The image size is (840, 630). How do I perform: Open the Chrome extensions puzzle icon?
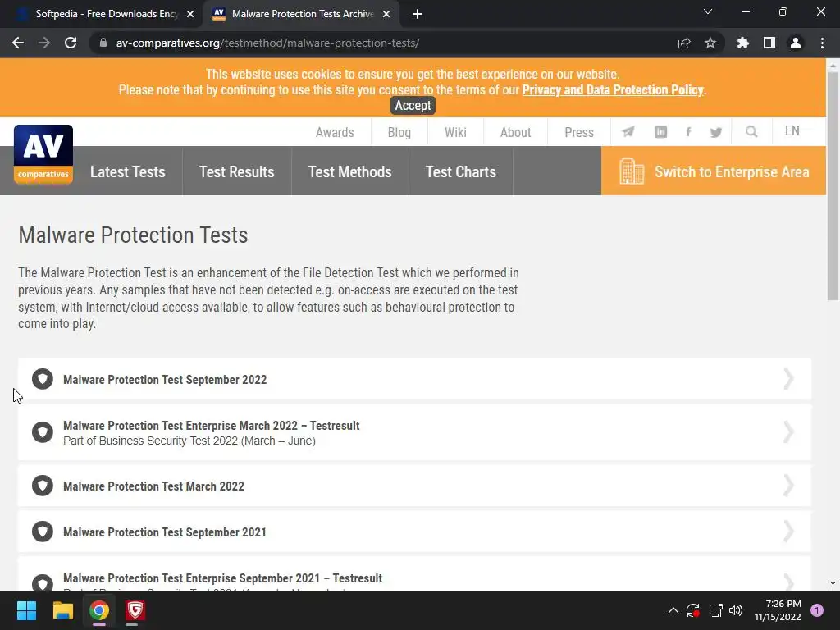743,43
